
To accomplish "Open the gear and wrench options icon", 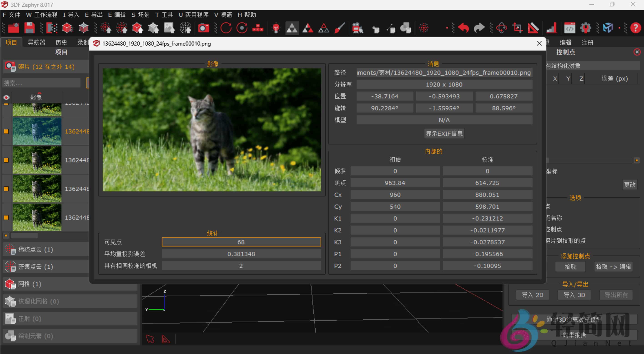I will tap(586, 28).
